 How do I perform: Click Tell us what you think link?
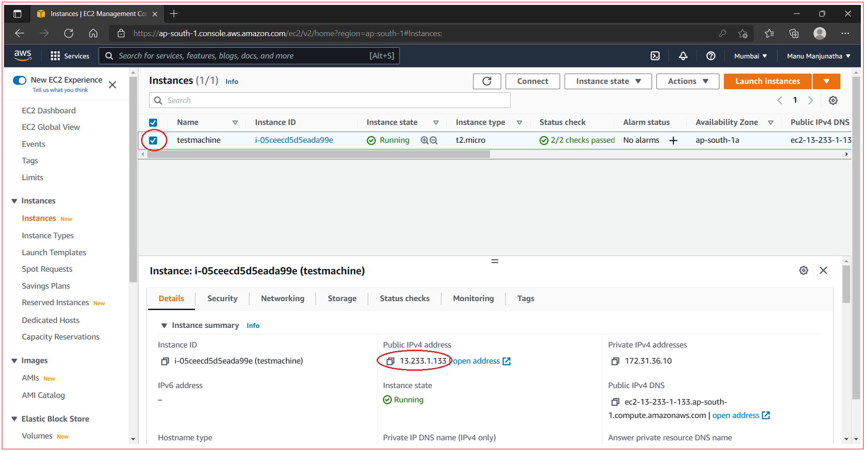(x=60, y=90)
